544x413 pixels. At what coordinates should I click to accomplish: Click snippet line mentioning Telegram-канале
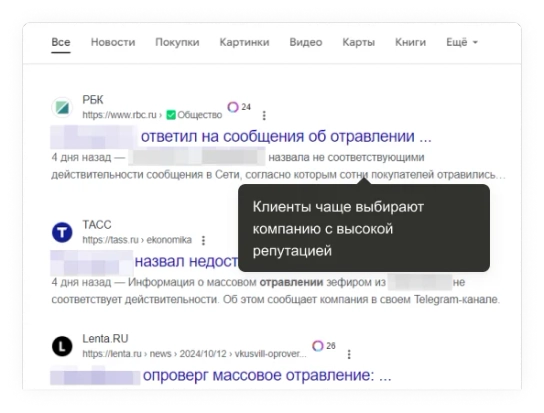coord(275,299)
